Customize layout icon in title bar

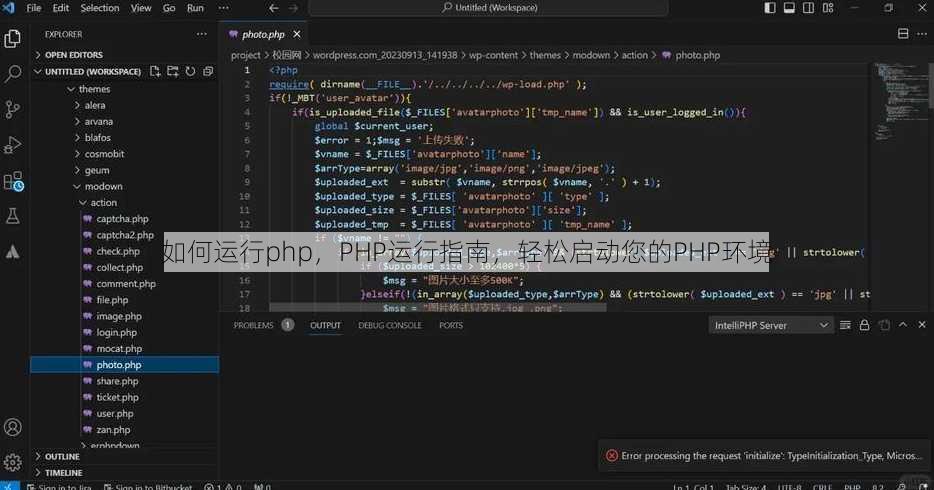click(828, 8)
